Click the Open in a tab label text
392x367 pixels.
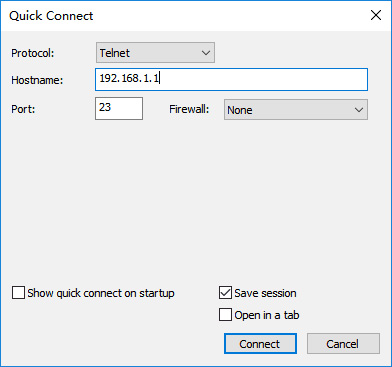(x=267, y=315)
